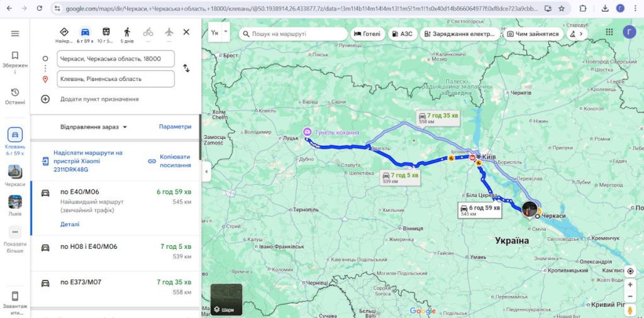Go back in browser history

point(9,8)
